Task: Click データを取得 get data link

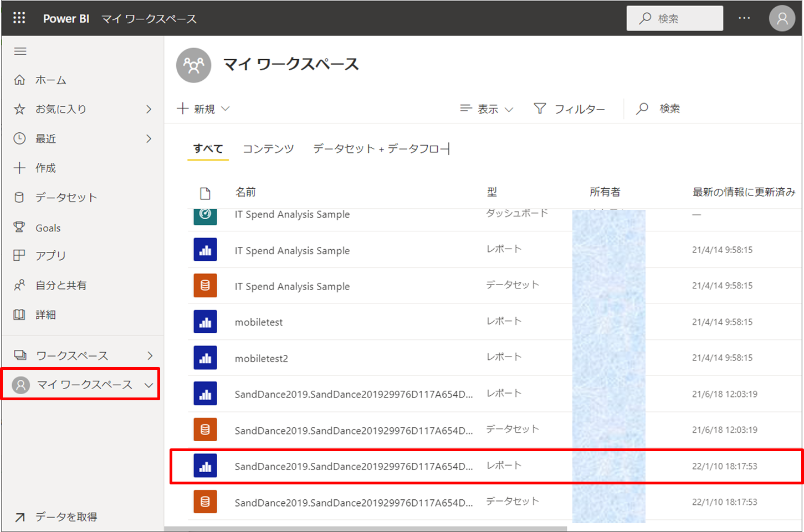Action: pyautogui.click(x=66, y=516)
